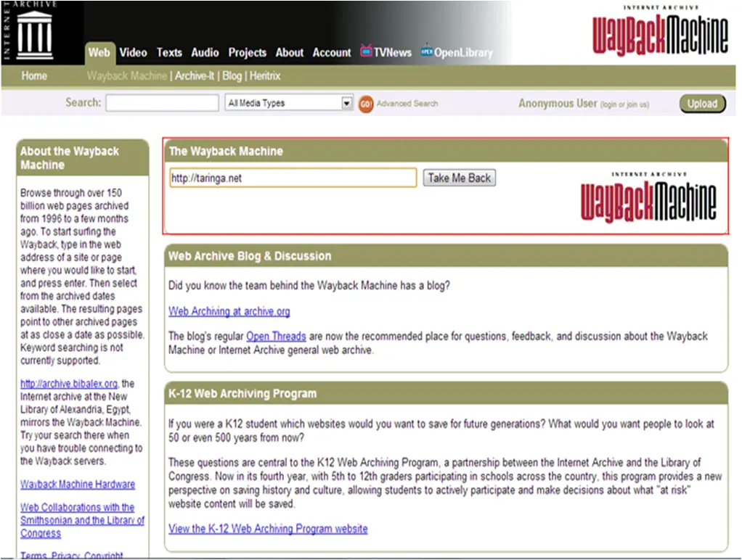The height and width of the screenshot is (560, 742).
Task: Open Advanced Search
Action: tap(407, 104)
